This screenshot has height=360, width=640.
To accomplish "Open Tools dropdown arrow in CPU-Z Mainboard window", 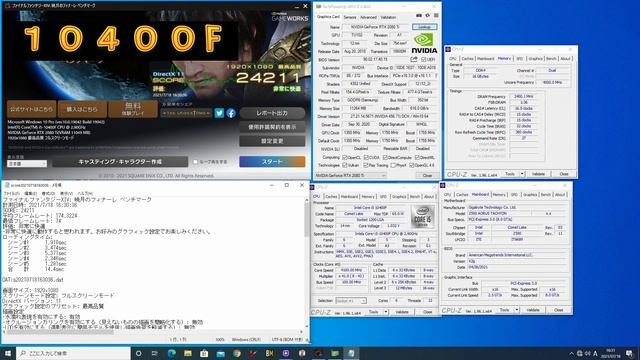I will pos(517,310).
